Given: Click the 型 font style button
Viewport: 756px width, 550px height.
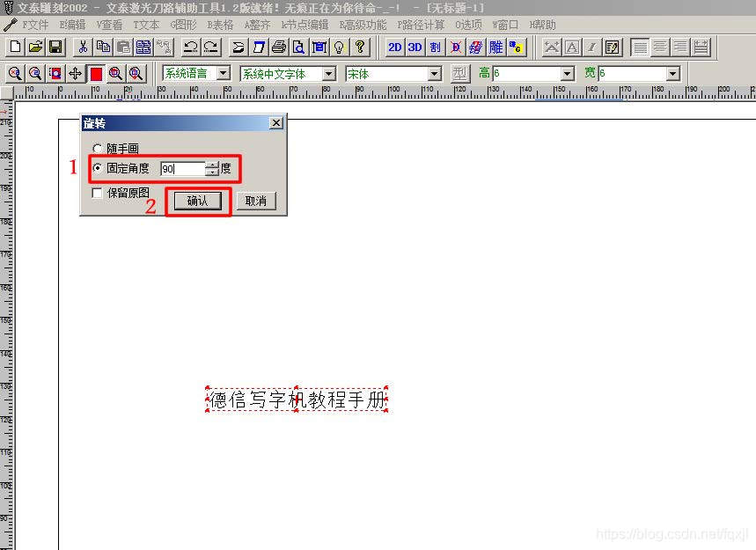Looking at the screenshot, I should pyautogui.click(x=459, y=73).
